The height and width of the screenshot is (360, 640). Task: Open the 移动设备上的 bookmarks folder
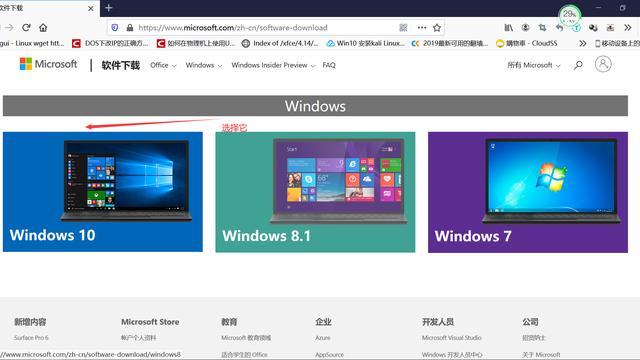[617, 43]
